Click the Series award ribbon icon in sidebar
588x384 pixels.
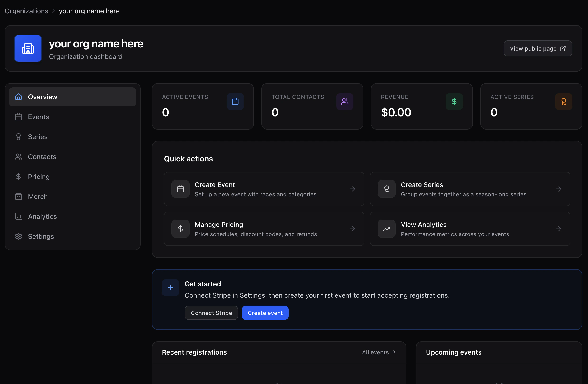tap(19, 137)
